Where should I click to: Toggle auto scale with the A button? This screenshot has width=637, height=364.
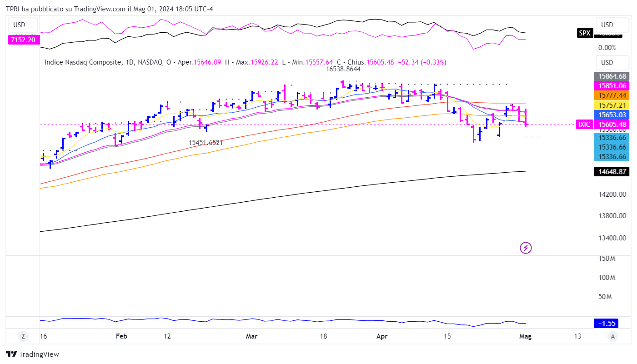pyautogui.click(x=613, y=336)
